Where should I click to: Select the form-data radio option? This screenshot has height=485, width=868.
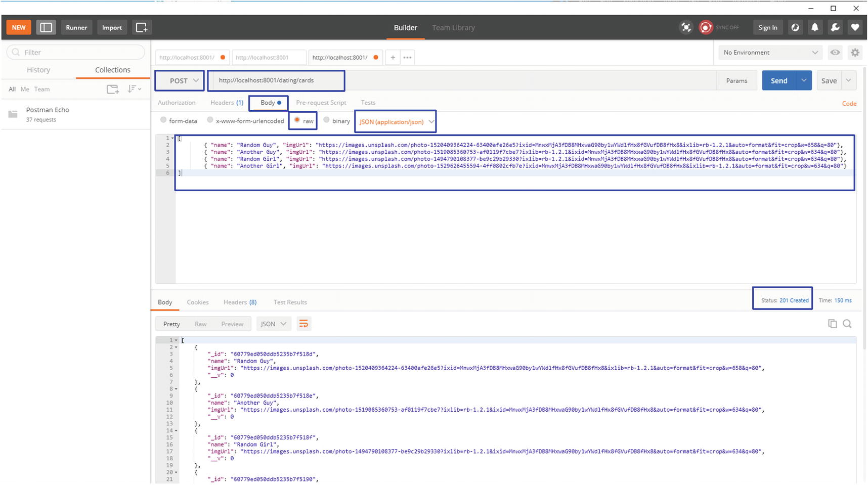point(163,120)
